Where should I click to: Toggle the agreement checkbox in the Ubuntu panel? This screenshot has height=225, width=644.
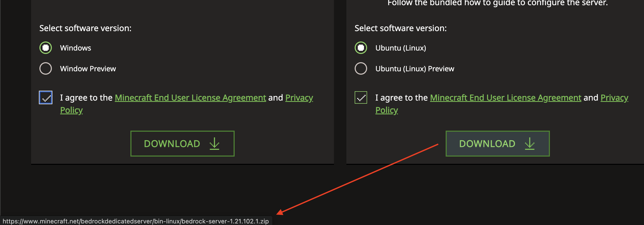[361, 97]
